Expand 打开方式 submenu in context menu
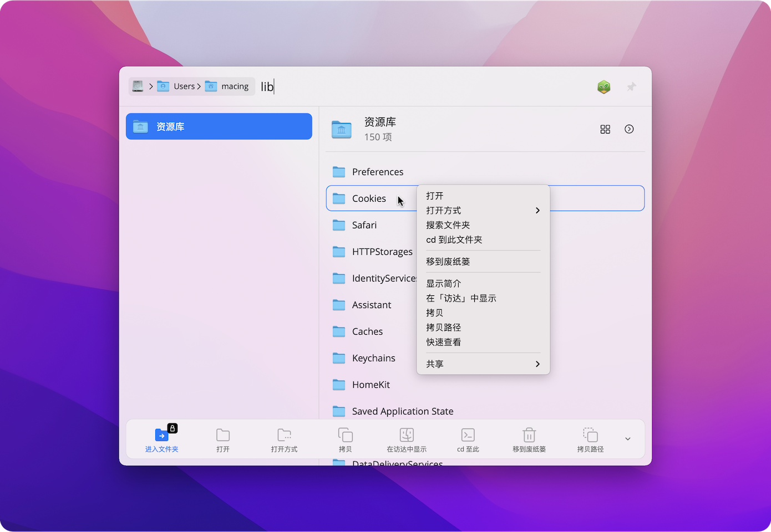 tap(483, 211)
